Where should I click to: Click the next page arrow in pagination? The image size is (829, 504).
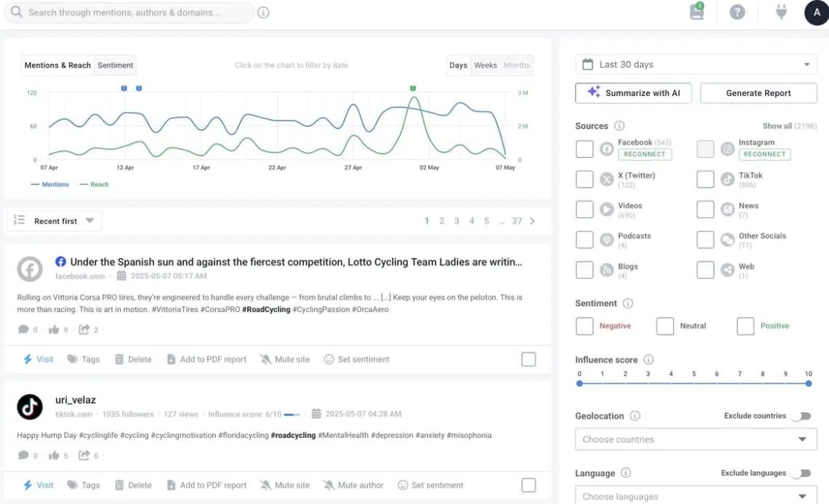532,221
